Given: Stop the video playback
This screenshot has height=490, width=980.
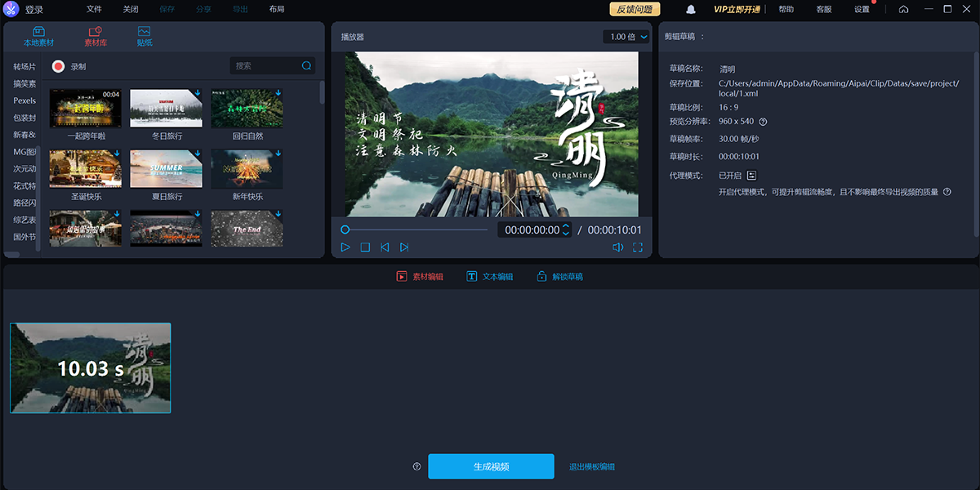Looking at the screenshot, I should 365,247.
